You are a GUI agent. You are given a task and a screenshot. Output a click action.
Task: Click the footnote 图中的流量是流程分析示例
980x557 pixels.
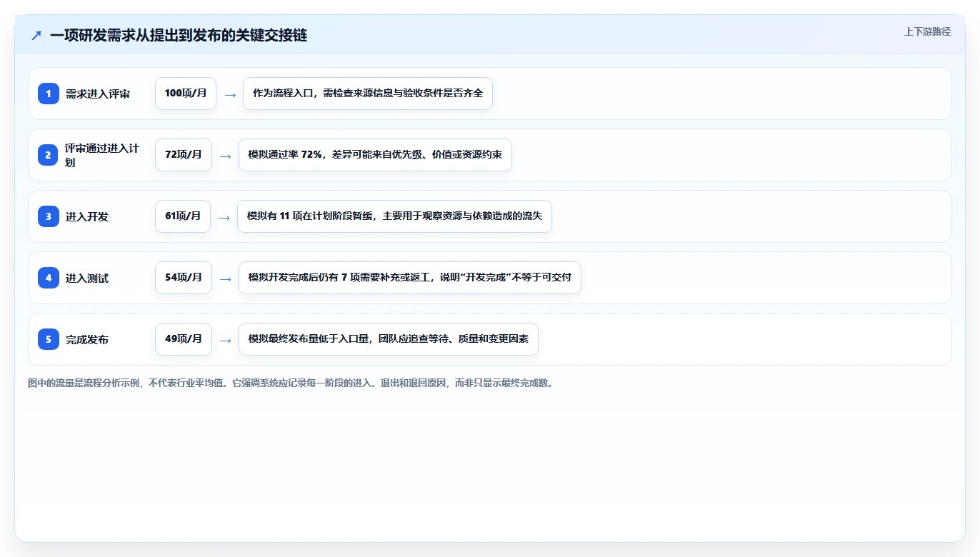tap(291, 383)
